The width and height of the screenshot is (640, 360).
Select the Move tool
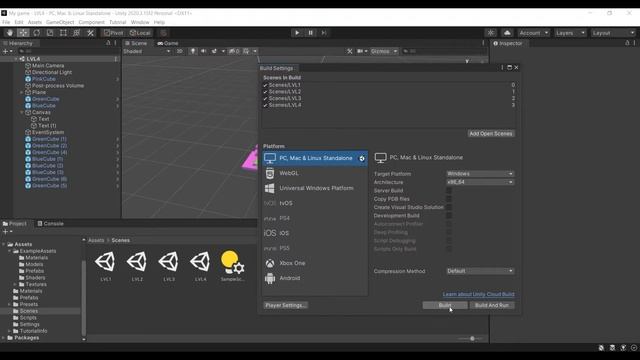(x=23, y=33)
